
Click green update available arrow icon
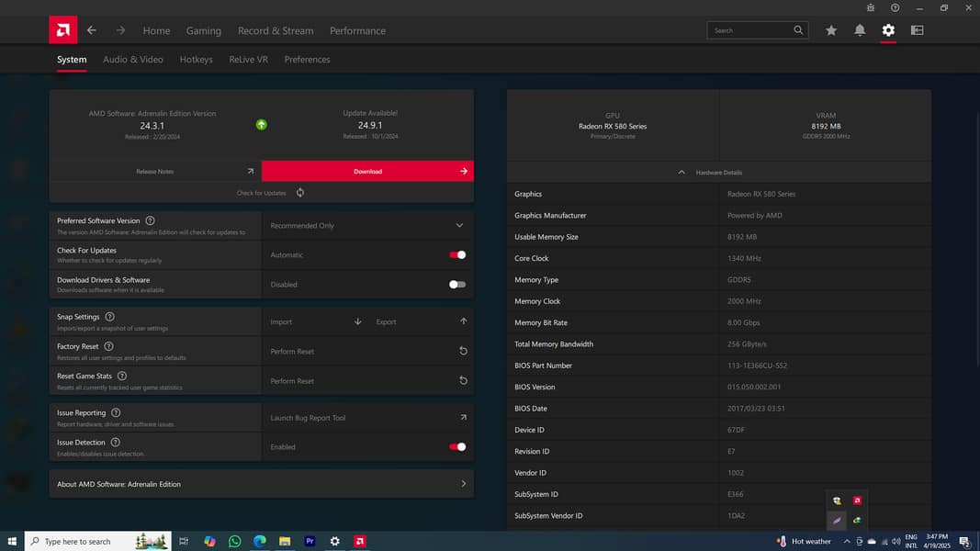[x=261, y=125]
